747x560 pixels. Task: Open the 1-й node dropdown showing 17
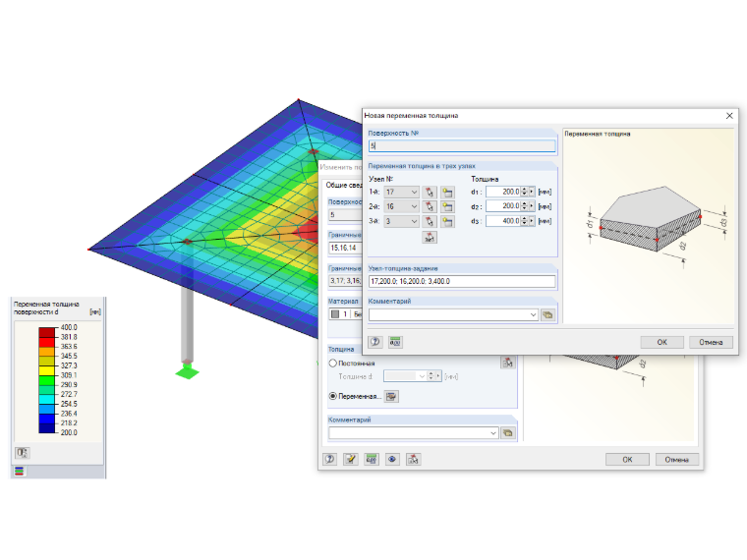pos(414,192)
